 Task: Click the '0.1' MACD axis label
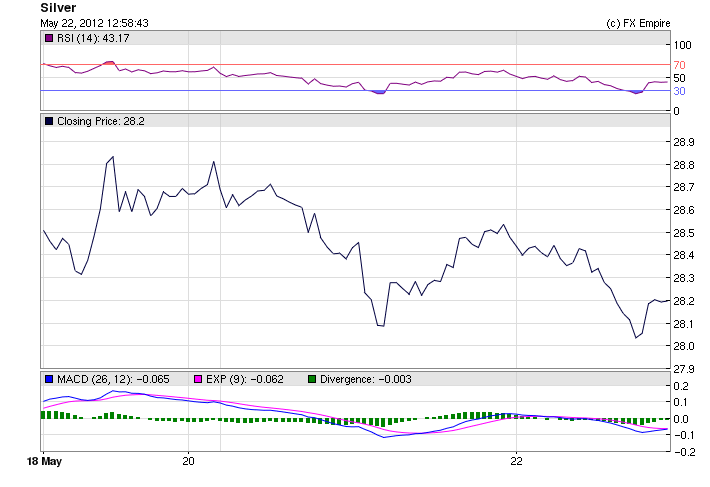point(681,402)
